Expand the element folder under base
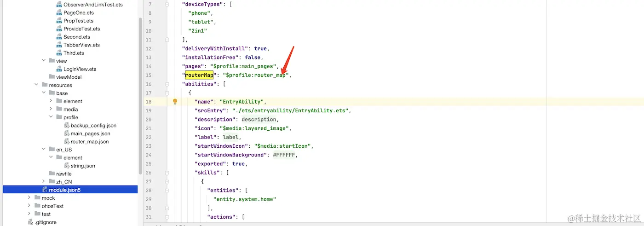Viewport: 644px width, 226px height. pos(51,101)
